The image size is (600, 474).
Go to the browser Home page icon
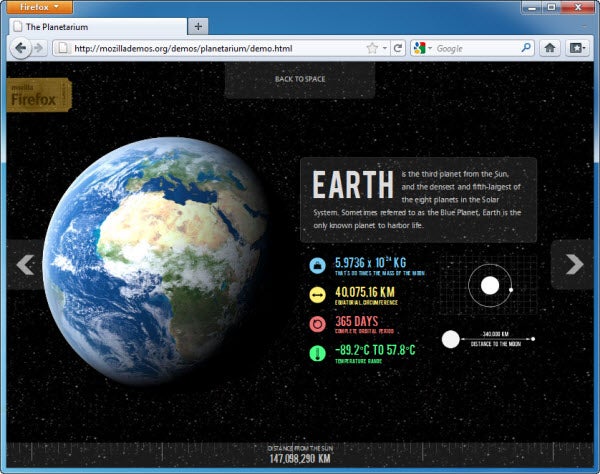pyautogui.click(x=549, y=48)
